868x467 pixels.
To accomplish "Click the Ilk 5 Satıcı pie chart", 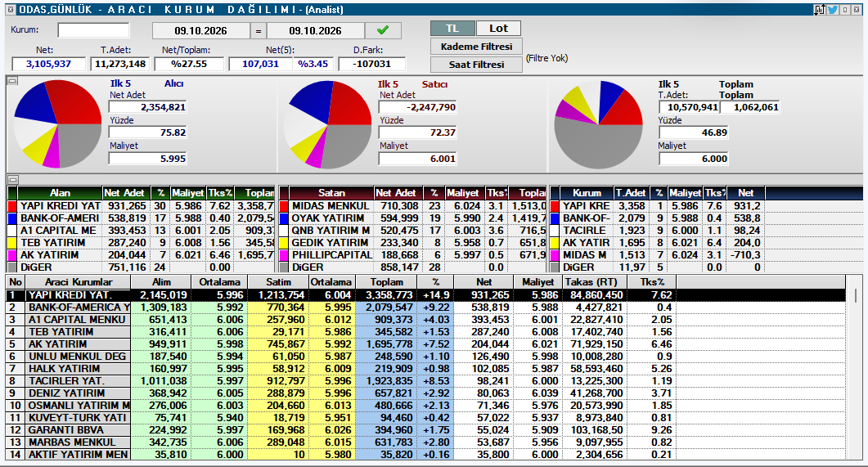I will (328, 124).
